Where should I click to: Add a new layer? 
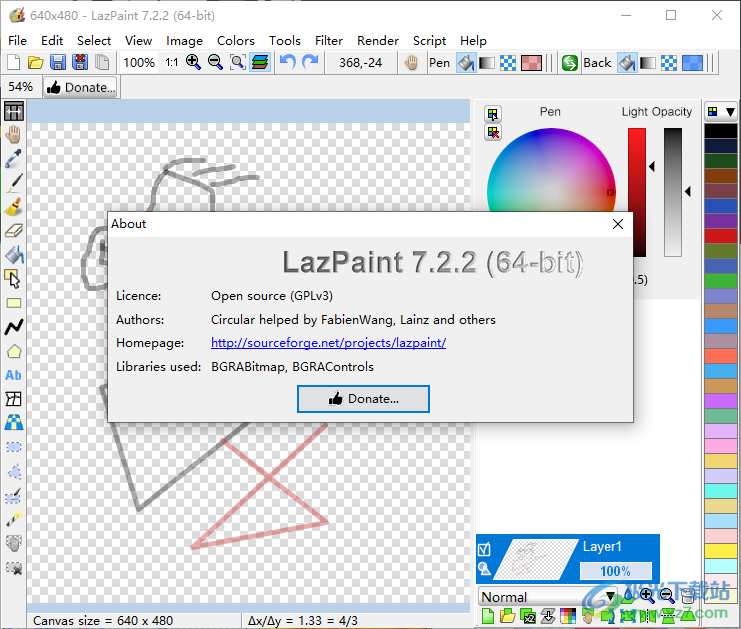coord(487,616)
